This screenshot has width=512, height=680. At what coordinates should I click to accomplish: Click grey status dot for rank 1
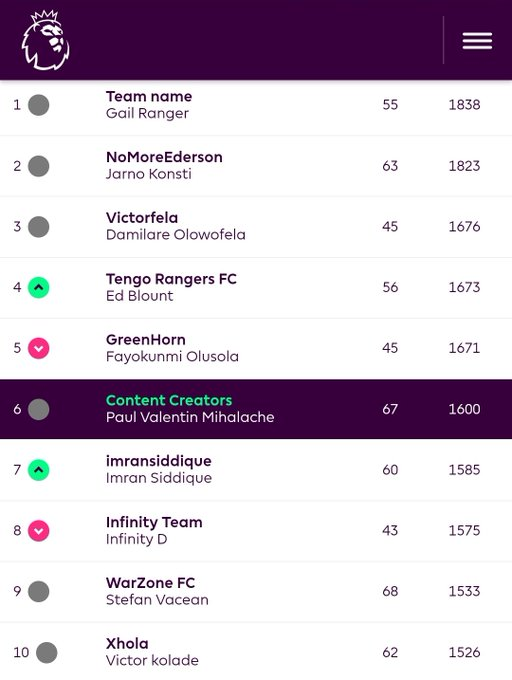[39, 105]
